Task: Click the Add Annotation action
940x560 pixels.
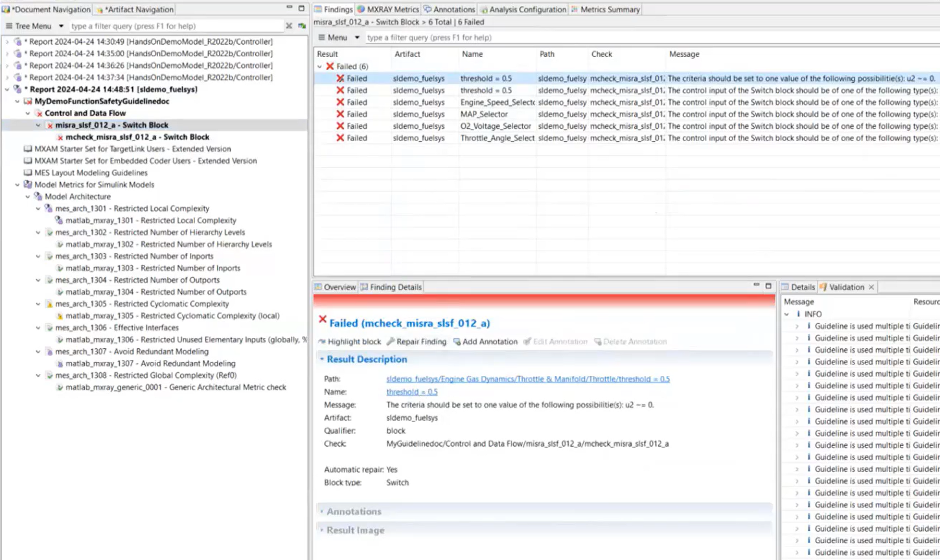Action: pos(485,342)
